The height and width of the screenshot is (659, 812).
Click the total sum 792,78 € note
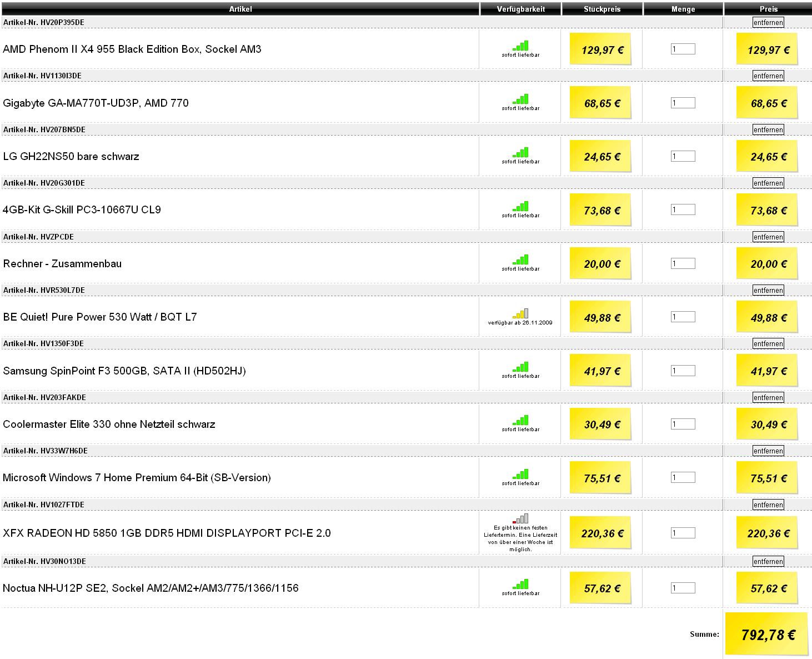pyautogui.click(x=767, y=635)
